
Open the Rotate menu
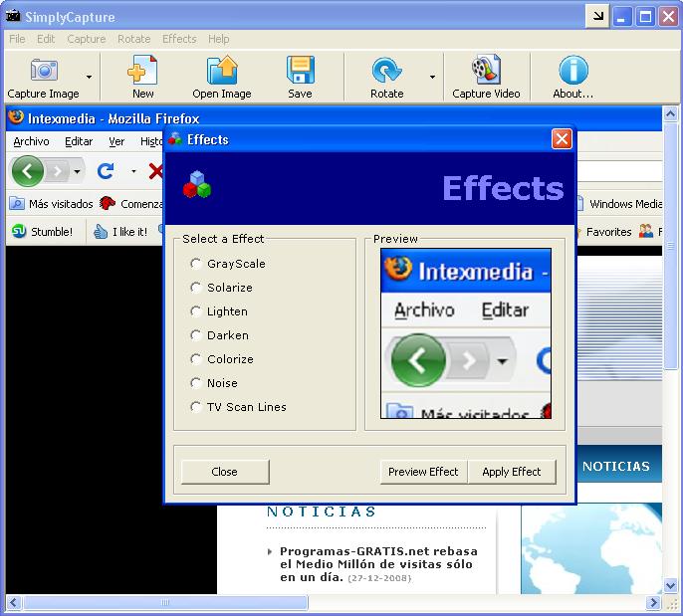click(133, 39)
